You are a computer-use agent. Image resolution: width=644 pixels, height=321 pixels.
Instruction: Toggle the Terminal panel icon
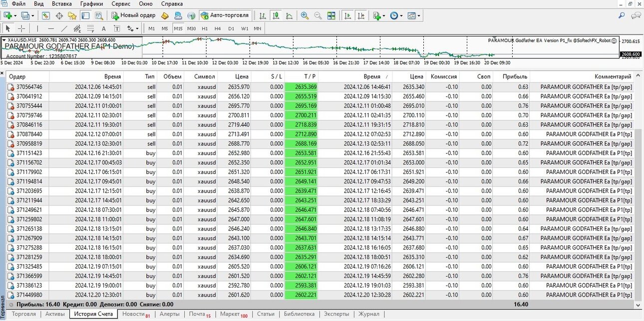pyautogui.click(x=85, y=15)
